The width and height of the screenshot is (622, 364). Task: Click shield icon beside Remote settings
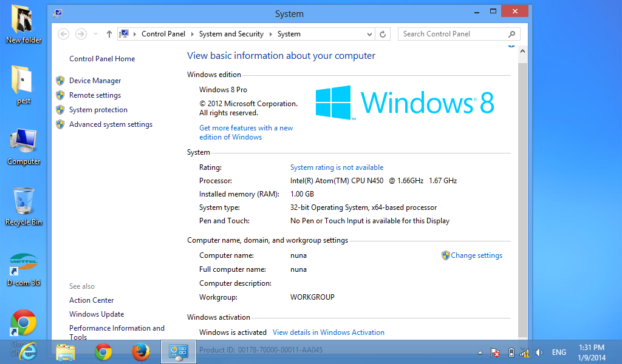pyautogui.click(x=60, y=95)
